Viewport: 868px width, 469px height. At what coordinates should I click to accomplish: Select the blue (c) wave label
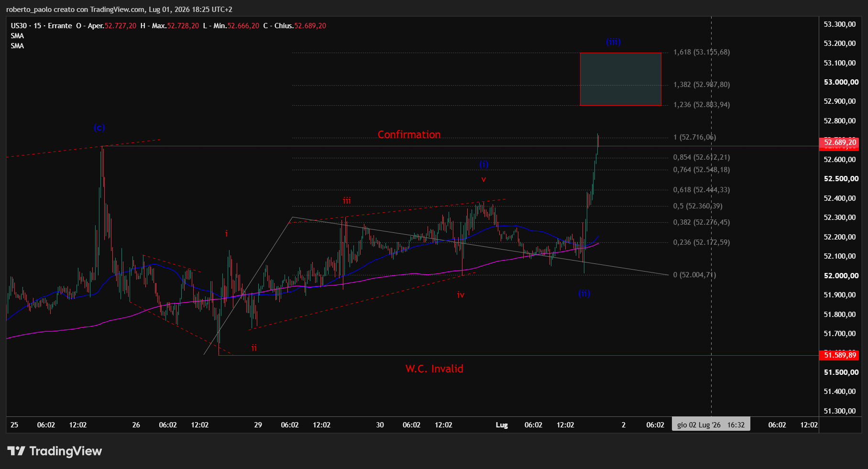pyautogui.click(x=99, y=128)
